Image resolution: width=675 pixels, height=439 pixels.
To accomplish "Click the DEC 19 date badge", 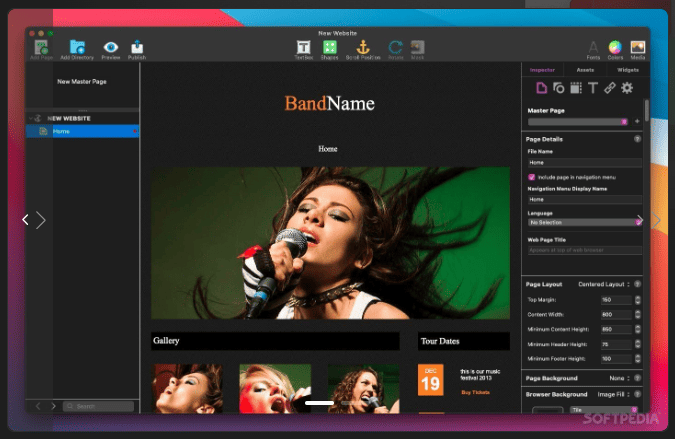I will click(430, 380).
